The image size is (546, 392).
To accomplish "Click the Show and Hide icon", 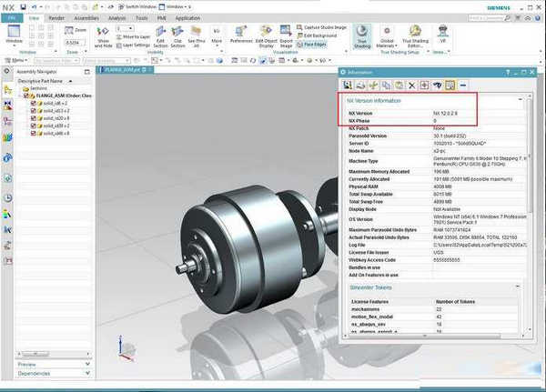I will point(103,37).
